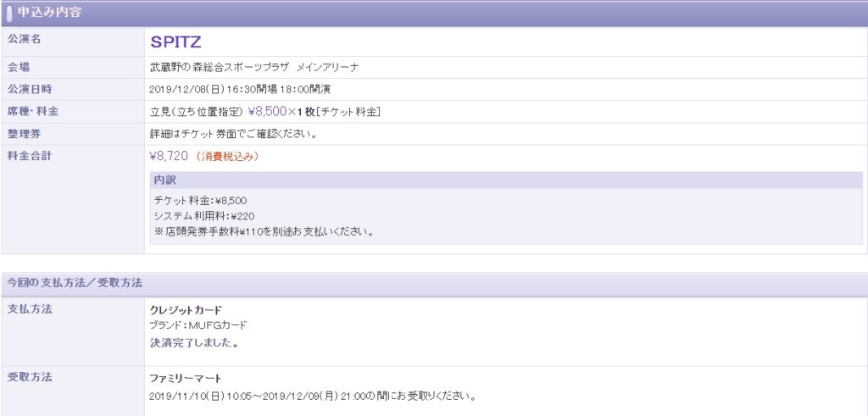Click the ファミリーマート pickup method text

(186, 378)
